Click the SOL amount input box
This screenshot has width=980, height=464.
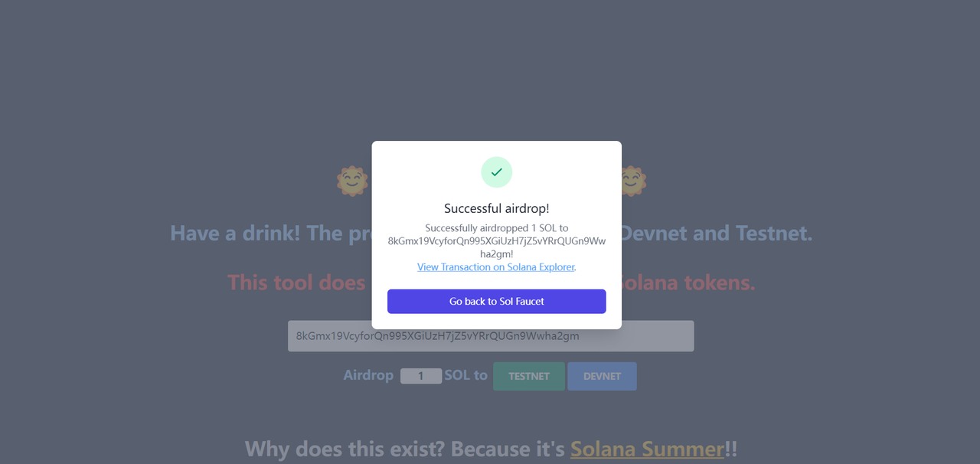(420, 376)
